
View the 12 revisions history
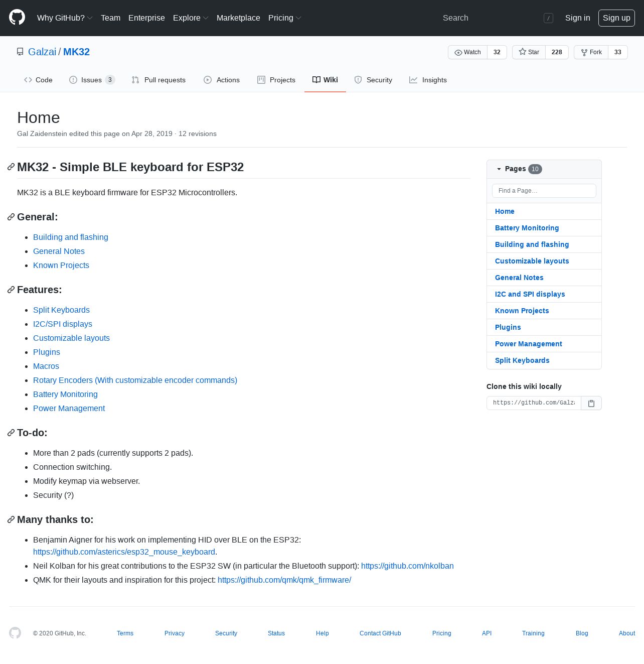pyautogui.click(x=198, y=134)
